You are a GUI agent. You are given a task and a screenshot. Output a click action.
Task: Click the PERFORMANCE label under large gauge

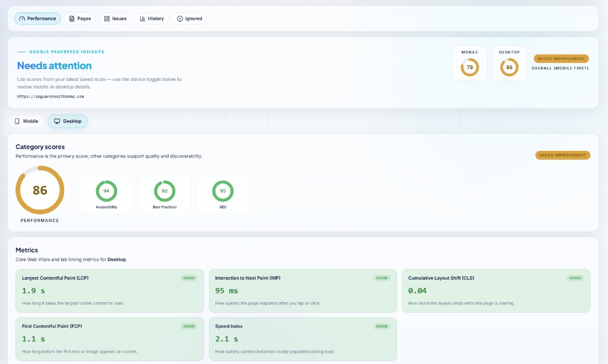click(x=40, y=220)
